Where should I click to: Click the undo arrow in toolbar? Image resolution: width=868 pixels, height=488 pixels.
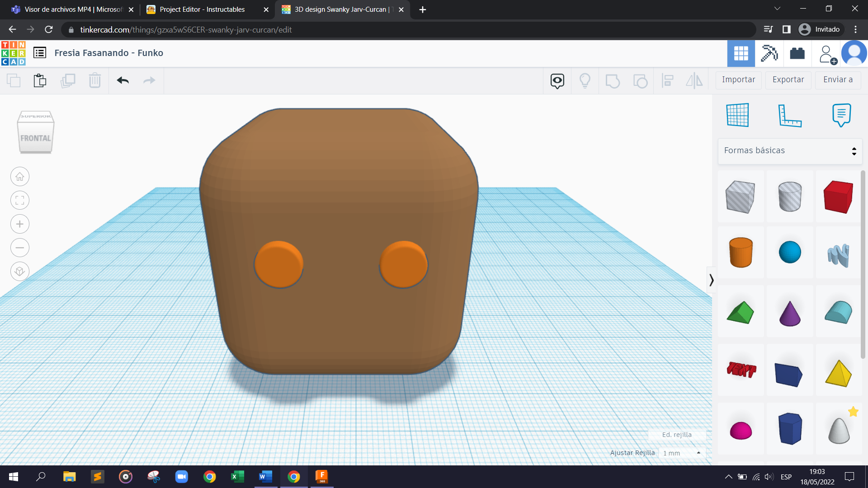click(123, 80)
